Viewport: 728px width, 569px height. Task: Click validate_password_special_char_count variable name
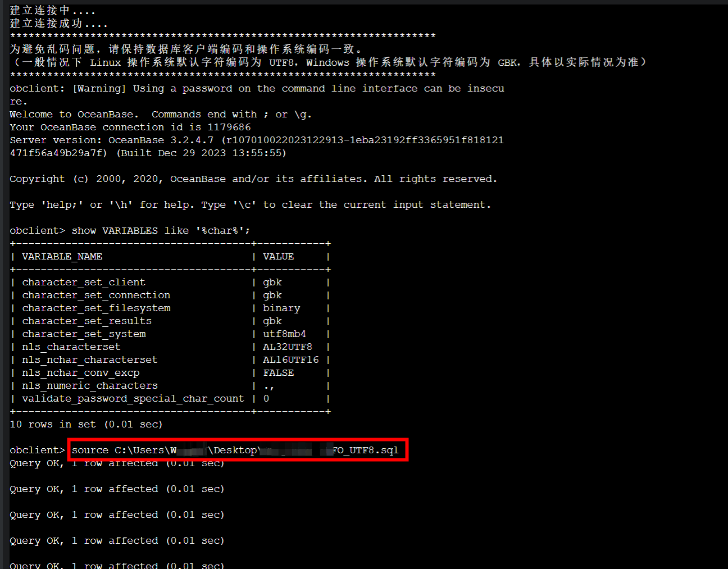click(133, 398)
